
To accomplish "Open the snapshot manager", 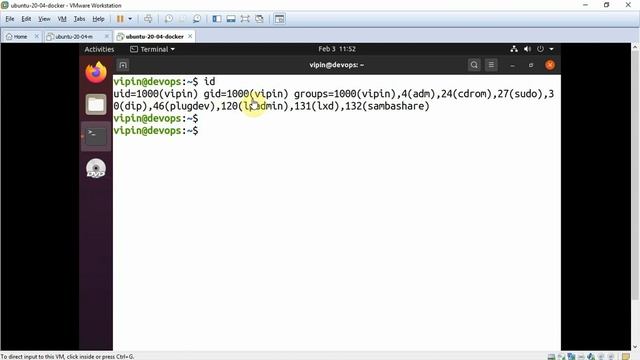I will tap(197, 19).
